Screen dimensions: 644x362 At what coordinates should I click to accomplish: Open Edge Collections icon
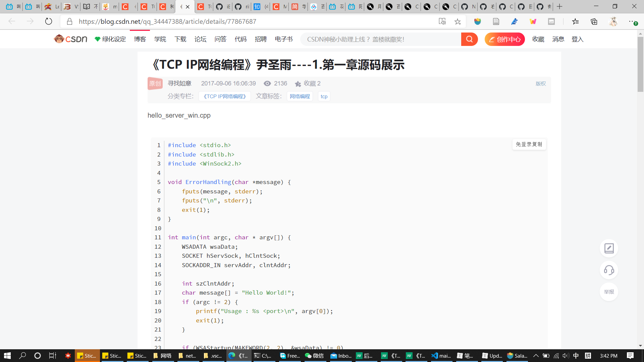point(594,21)
